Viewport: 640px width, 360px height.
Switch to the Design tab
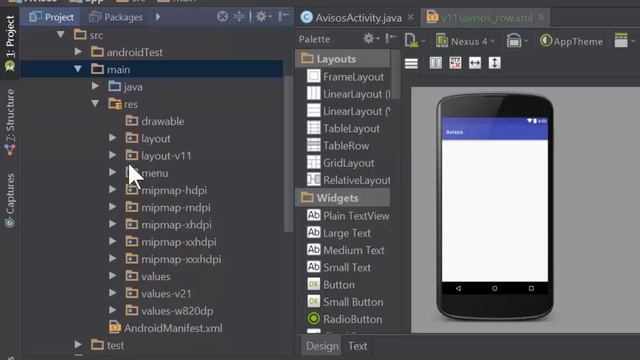[x=322, y=346]
